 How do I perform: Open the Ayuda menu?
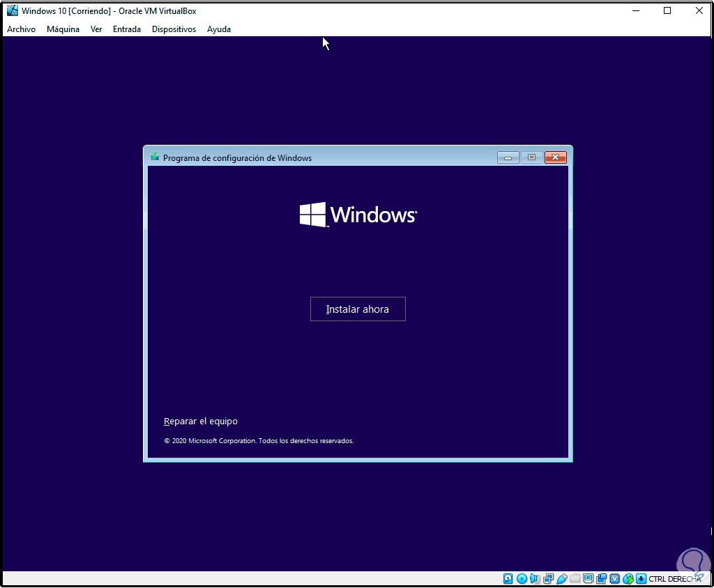[218, 29]
